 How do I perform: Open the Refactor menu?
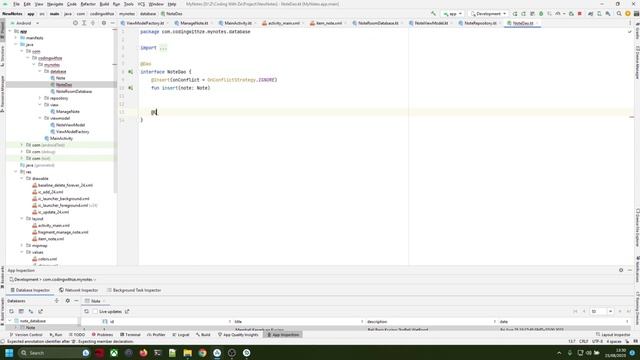[x=88, y=4]
